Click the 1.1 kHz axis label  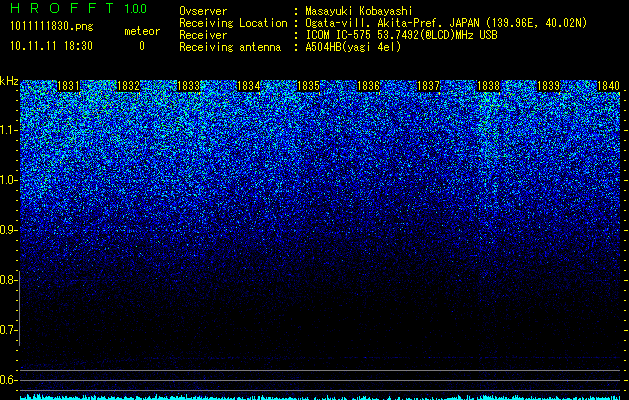coord(8,130)
